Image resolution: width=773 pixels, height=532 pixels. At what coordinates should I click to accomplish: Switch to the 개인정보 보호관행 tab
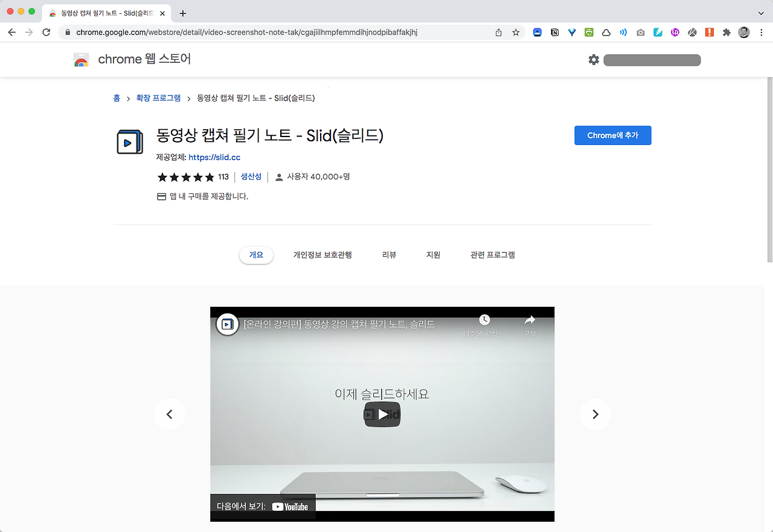coord(322,255)
